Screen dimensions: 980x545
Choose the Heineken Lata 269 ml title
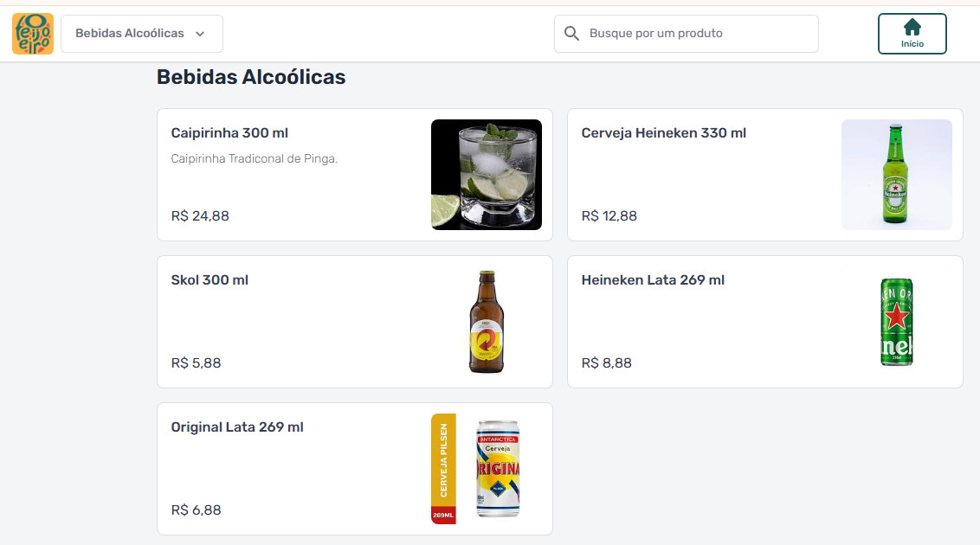coord(653,280)
